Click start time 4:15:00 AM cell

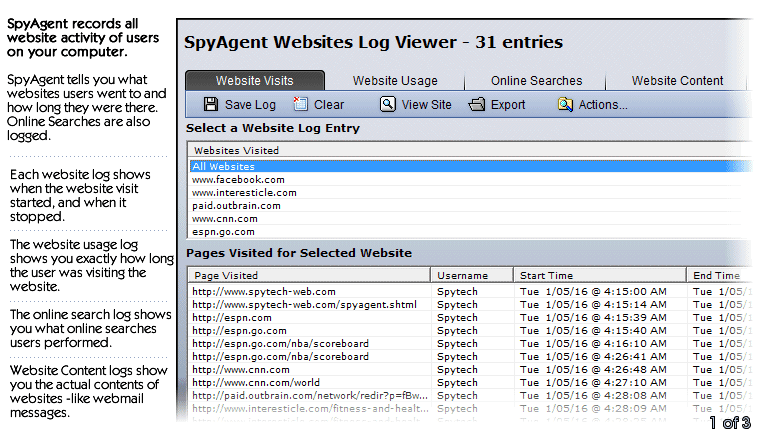(593, 292)
